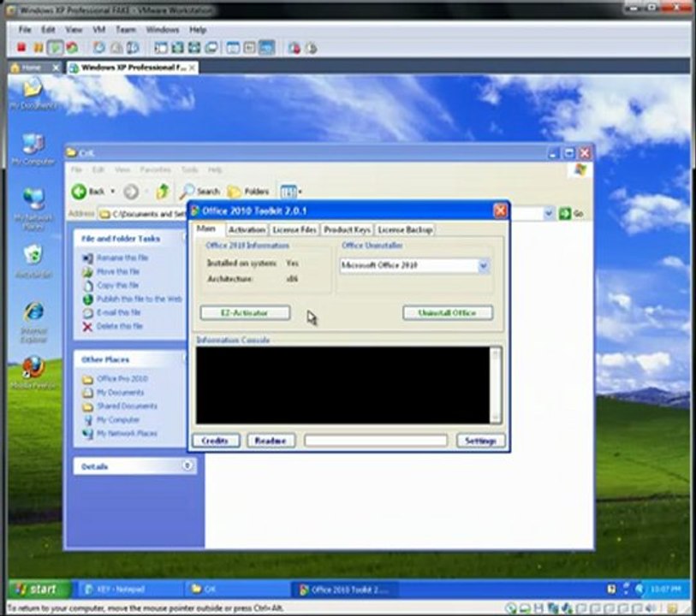Click the Take Snapshot clock icon in VMware toolbar
Image resolution: width=696 pixels, height=616 pixels.
pos(98,47)
